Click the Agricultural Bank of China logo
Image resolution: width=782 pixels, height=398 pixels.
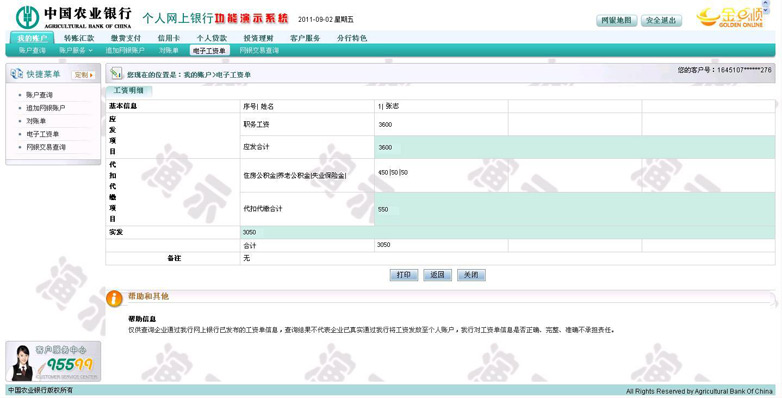[x=74, y=17]
